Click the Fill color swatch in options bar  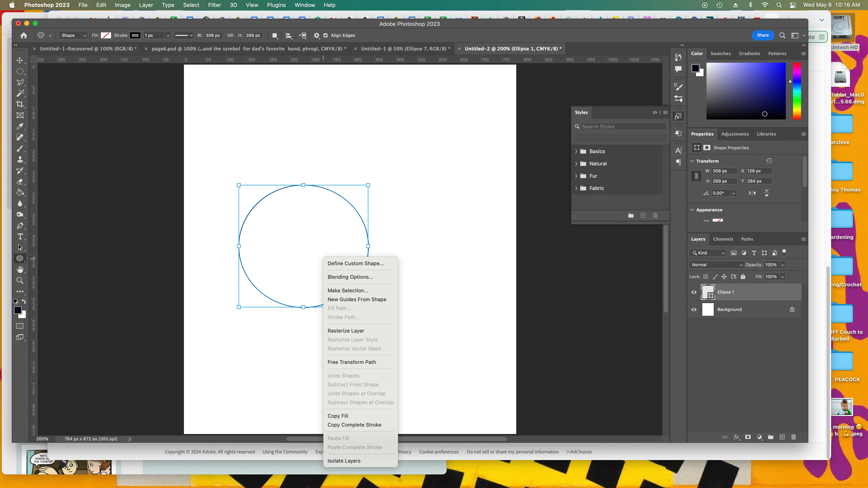106,35
